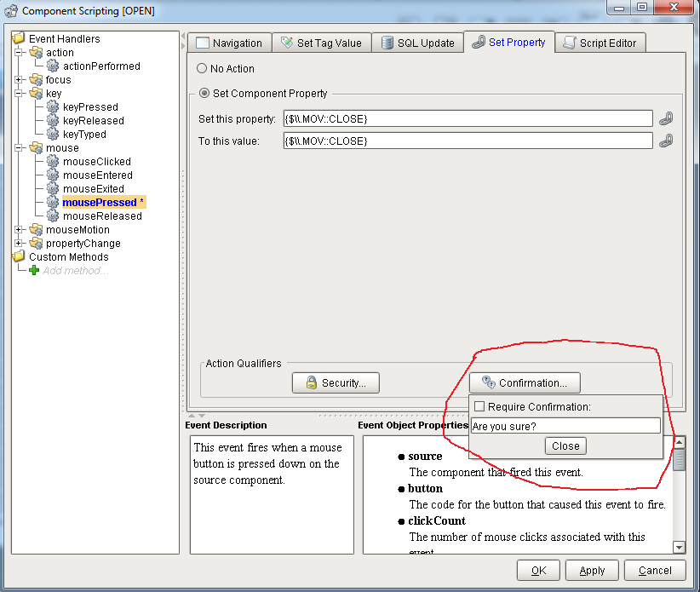Image resolution: width=700 pixels, height=592 pixels.
Task: Click the padlock icon on Security button
Action: coord(311,382)
